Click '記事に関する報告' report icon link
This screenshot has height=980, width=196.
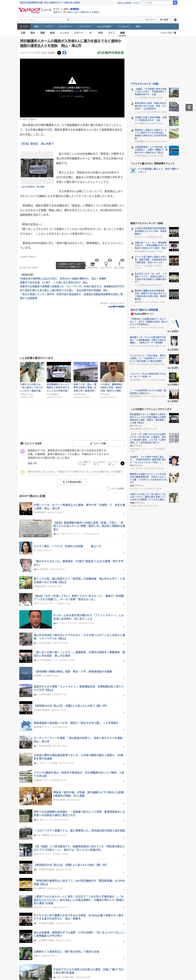pyautogui.click(x=29, y=267)
